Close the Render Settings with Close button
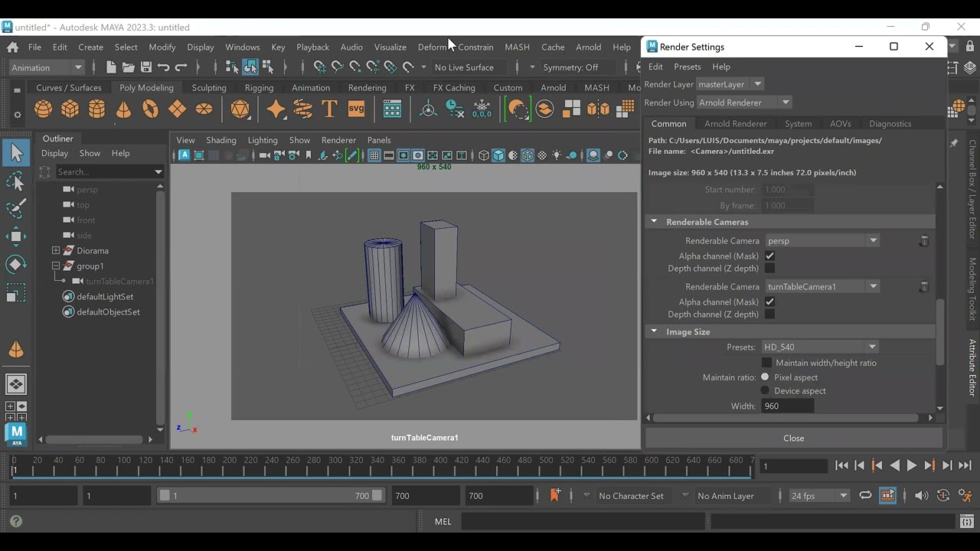The image size is (980, 551). tap(793, 439)
